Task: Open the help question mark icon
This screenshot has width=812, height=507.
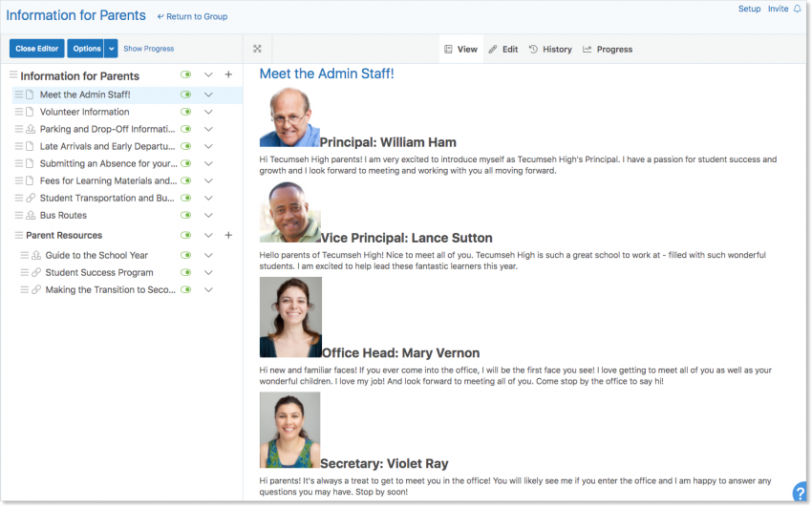Action: [x=800, y=493]
